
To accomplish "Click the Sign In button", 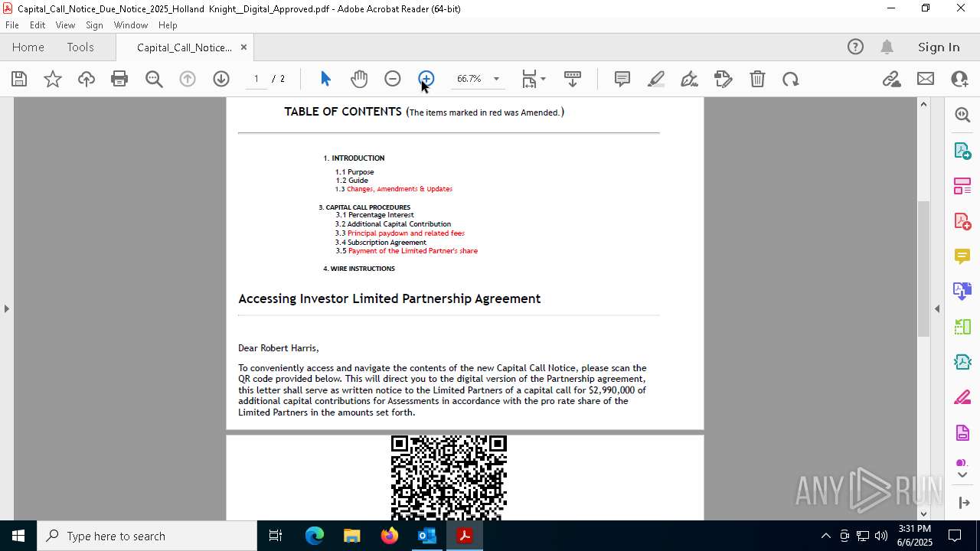I will (x=939, y=47).
